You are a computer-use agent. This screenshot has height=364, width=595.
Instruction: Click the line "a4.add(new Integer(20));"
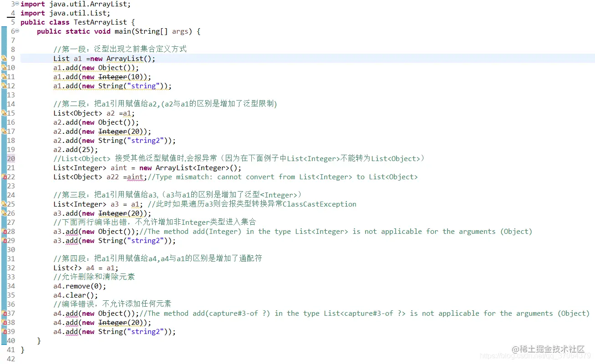coord(102,323)
